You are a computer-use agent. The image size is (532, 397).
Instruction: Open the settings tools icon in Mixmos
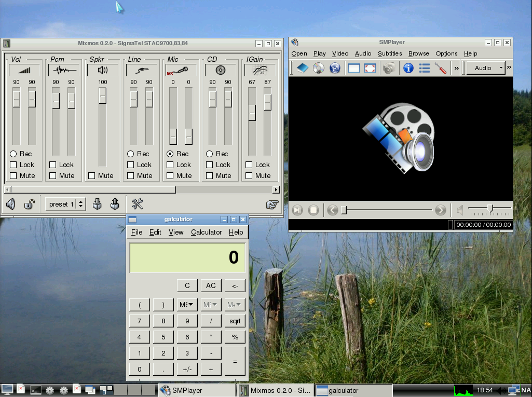click(x=138, y=204)
